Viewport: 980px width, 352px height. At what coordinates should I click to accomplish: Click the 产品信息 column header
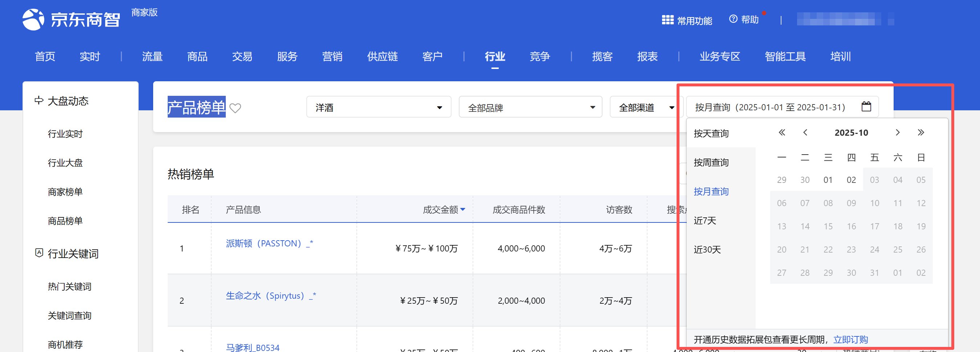(243, 210)
